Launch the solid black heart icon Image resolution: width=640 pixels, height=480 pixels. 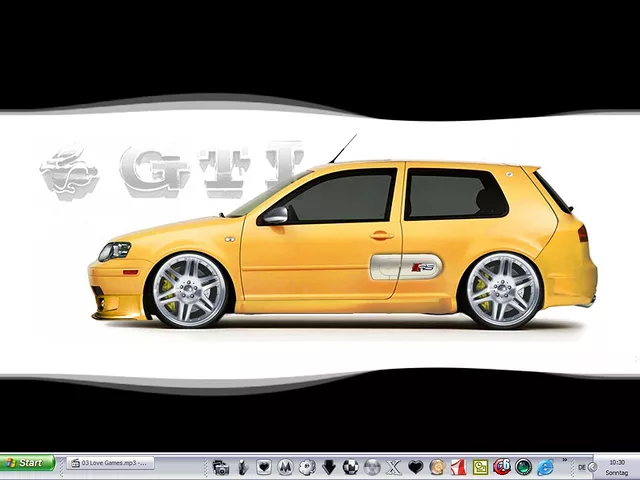pyautogui.click(x=416, y=467)
